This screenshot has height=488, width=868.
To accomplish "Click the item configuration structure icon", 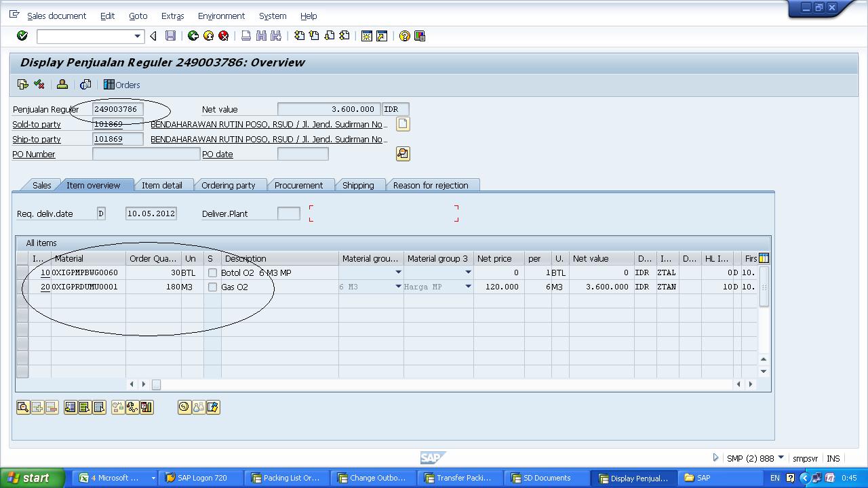I will [x=132, y=407].
